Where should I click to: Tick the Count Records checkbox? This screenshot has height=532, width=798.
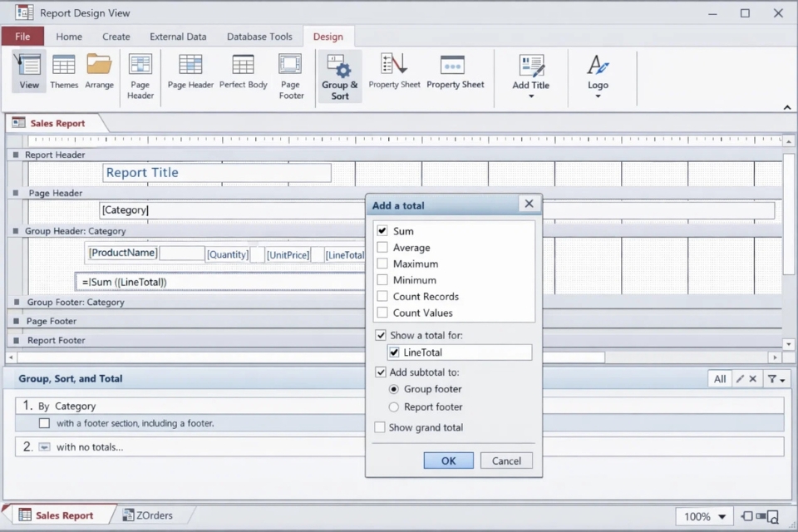coord(382,297)
